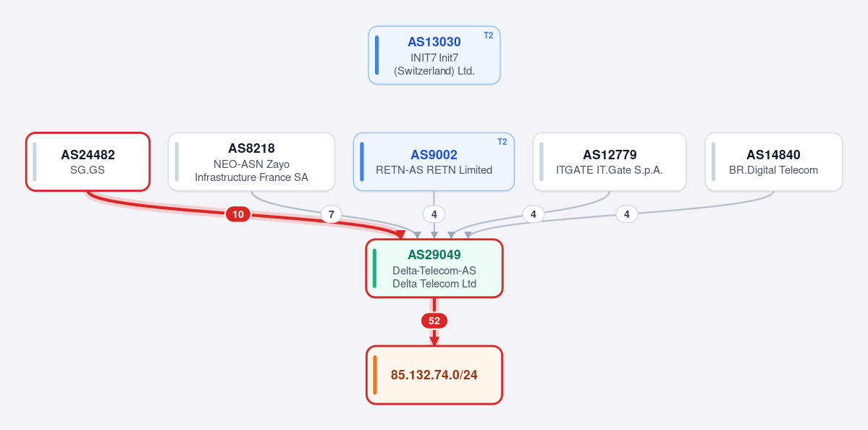Select the AS9002 RETN Limited node

(434, 161)
